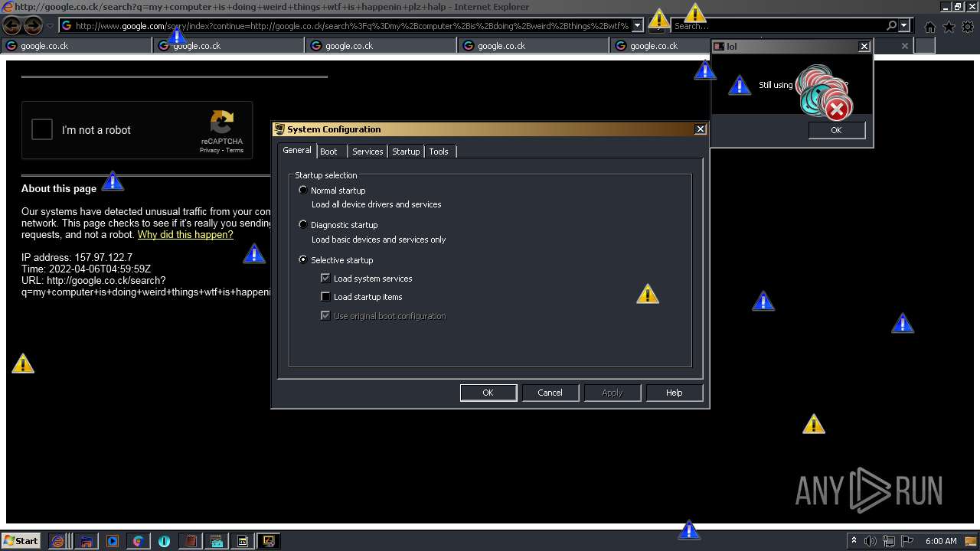Image resolution: width=980 pixels, height=551 pixels.
Task: Open the volume speaker tray icon
Action: [870, 541]
